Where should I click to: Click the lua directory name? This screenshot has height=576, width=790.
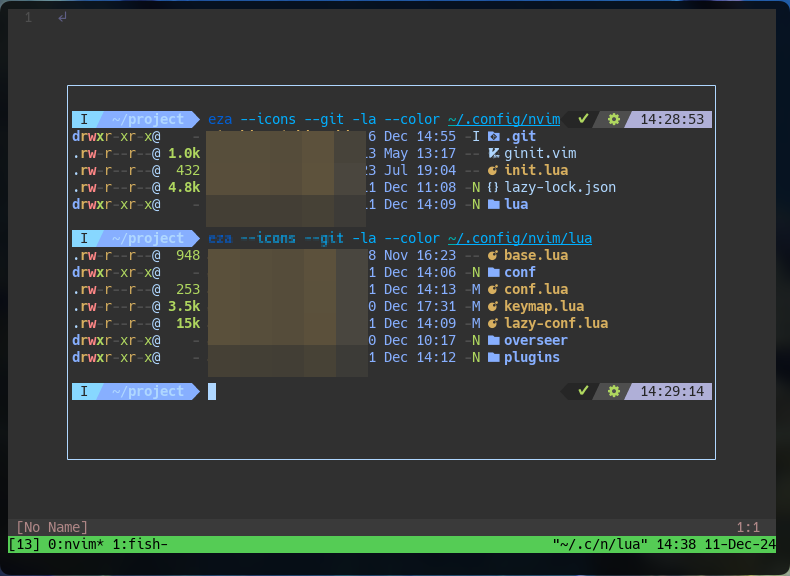516,205
